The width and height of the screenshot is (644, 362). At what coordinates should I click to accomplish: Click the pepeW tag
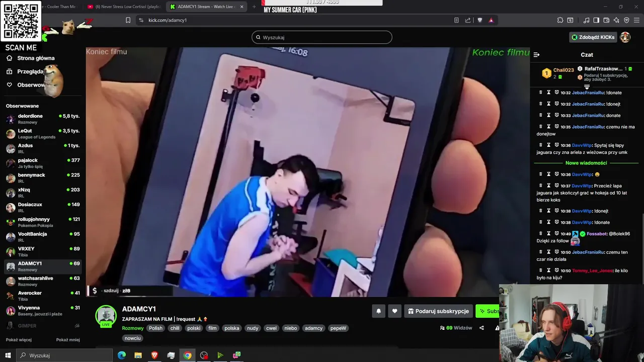pos(338,328)
